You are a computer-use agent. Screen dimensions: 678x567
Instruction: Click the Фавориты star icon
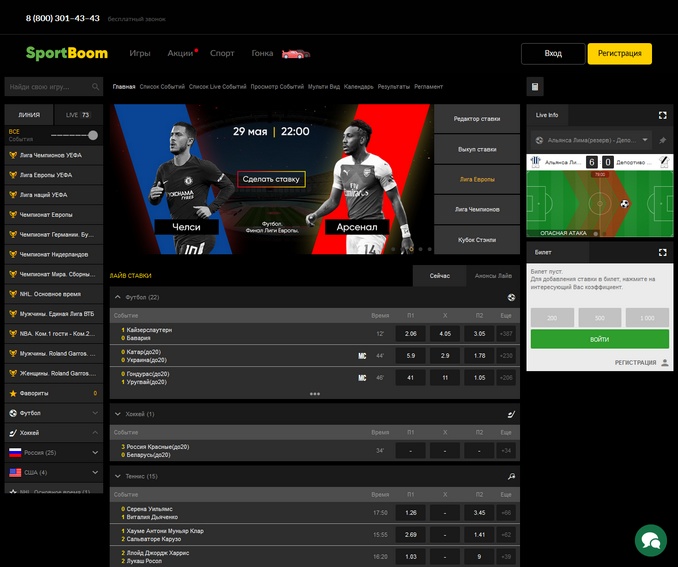point(13,393)
